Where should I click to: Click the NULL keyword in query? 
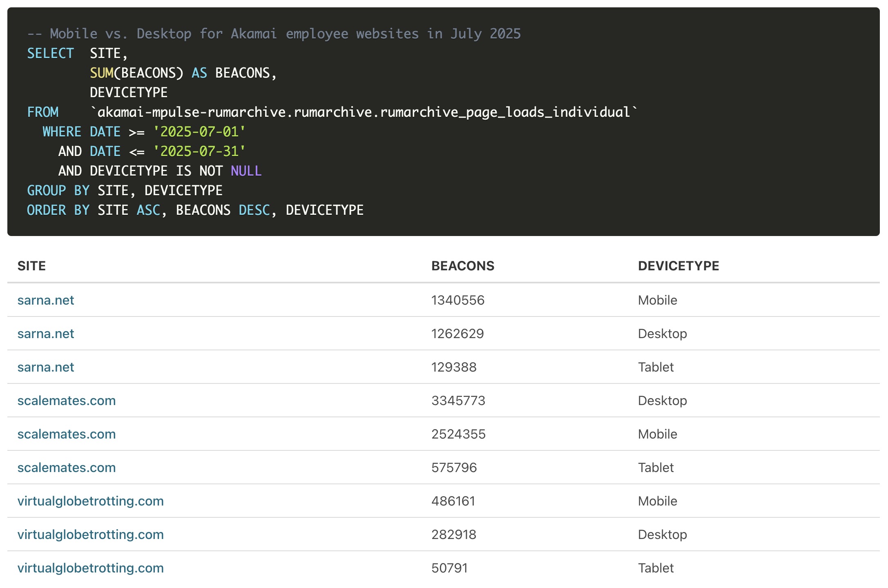246,171
